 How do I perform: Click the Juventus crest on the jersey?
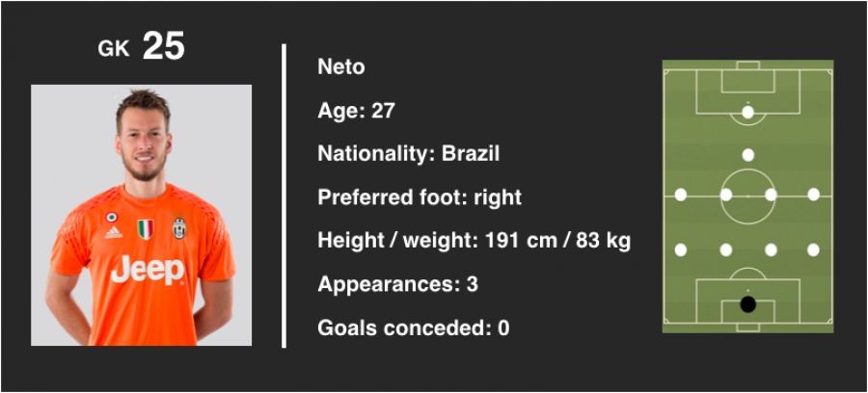[180, 228]
